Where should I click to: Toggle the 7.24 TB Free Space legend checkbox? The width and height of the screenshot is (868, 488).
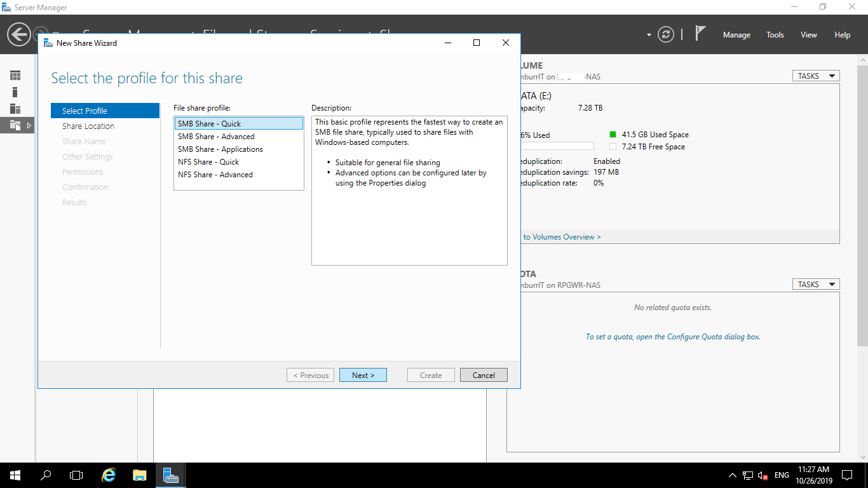point(613,146)
